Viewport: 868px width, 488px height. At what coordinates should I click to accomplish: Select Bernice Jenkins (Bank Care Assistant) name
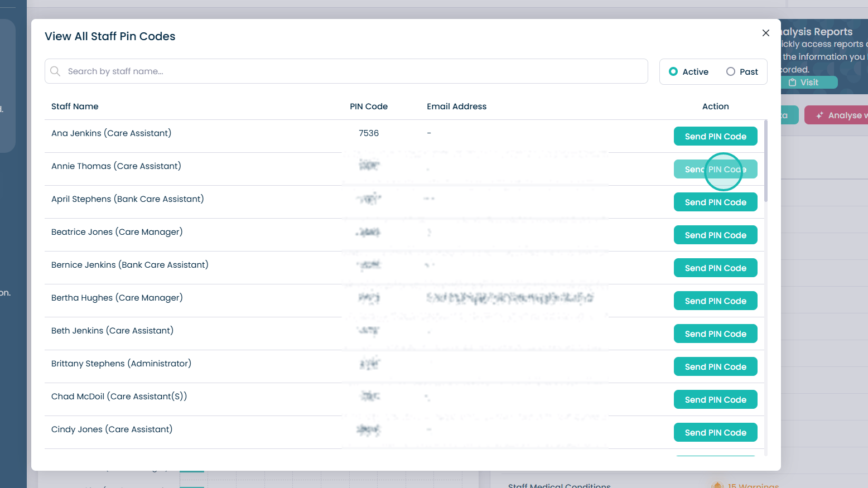pos(130,265)
